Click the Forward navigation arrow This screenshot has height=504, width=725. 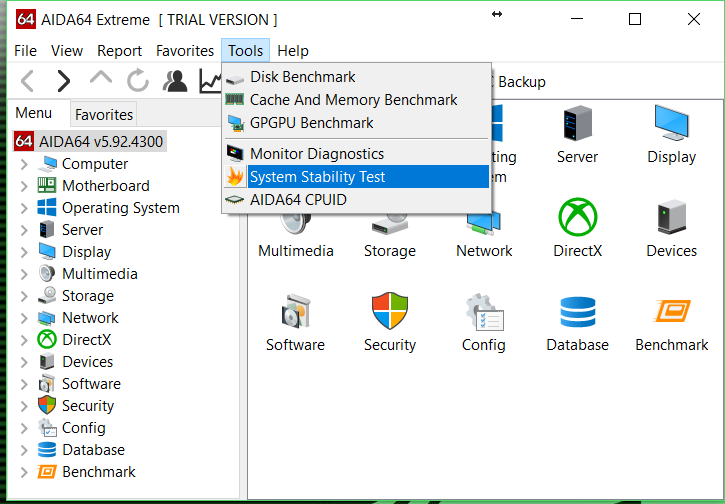tap(64, 81)
